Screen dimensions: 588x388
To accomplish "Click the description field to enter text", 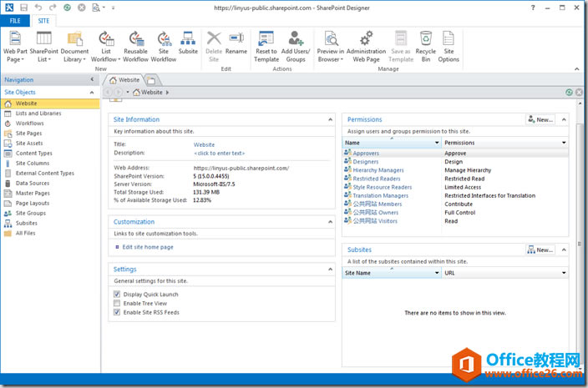I will pos(220,154).
